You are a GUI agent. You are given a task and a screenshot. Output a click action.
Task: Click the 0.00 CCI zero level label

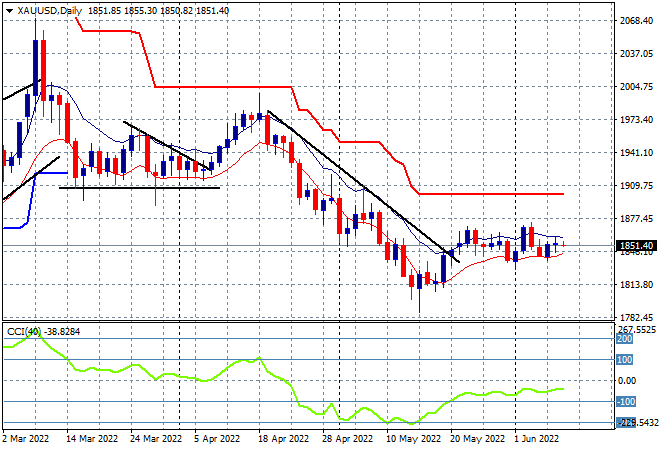[627, 381]
